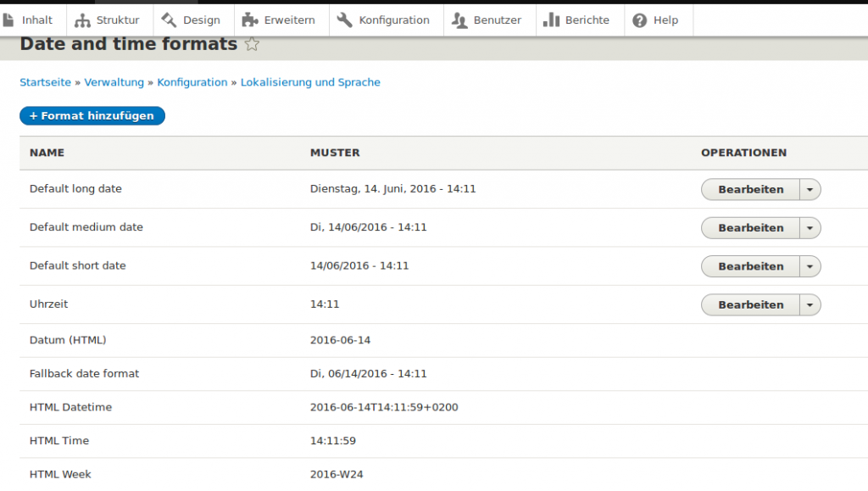Click the Design brush icon

(169, 20)
